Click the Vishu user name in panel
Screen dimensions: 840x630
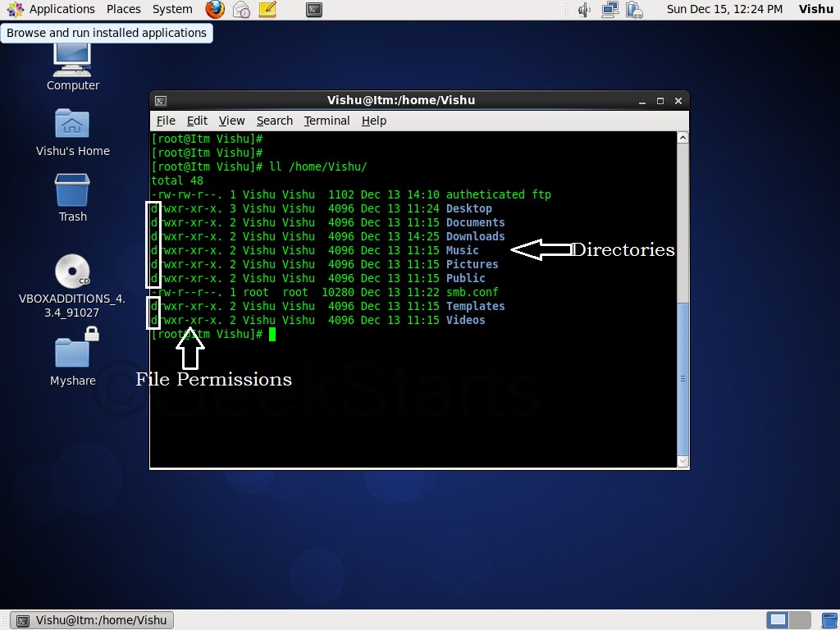point(816,9)
